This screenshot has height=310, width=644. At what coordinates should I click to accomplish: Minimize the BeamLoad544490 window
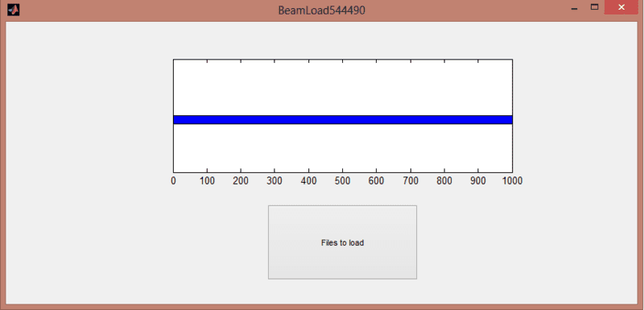coord(575,8)
